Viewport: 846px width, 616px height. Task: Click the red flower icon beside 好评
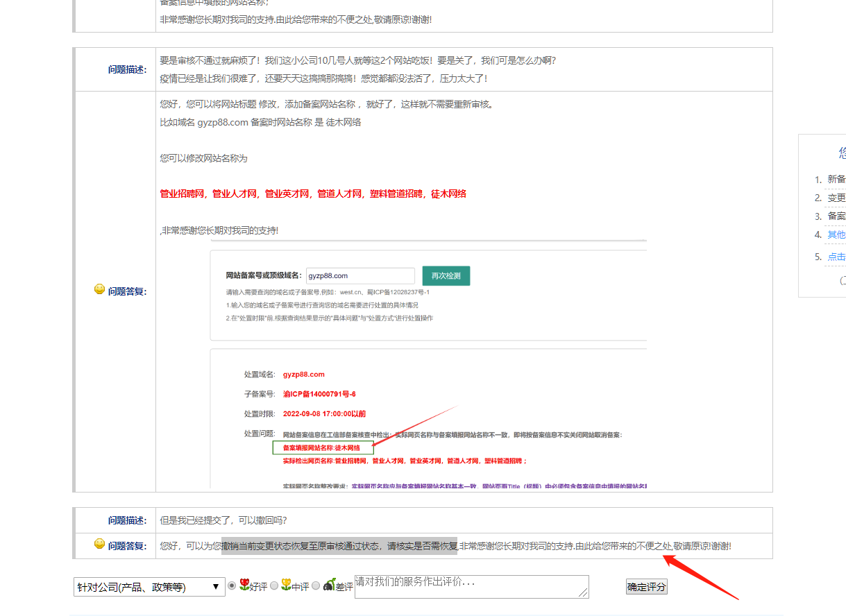click(x=244, y=585)
